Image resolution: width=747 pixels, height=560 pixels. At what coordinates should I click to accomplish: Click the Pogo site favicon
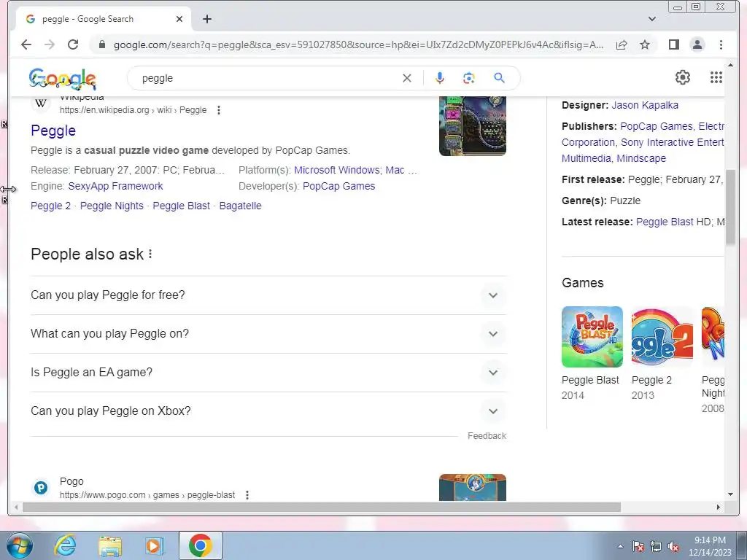tap(41, 488)
